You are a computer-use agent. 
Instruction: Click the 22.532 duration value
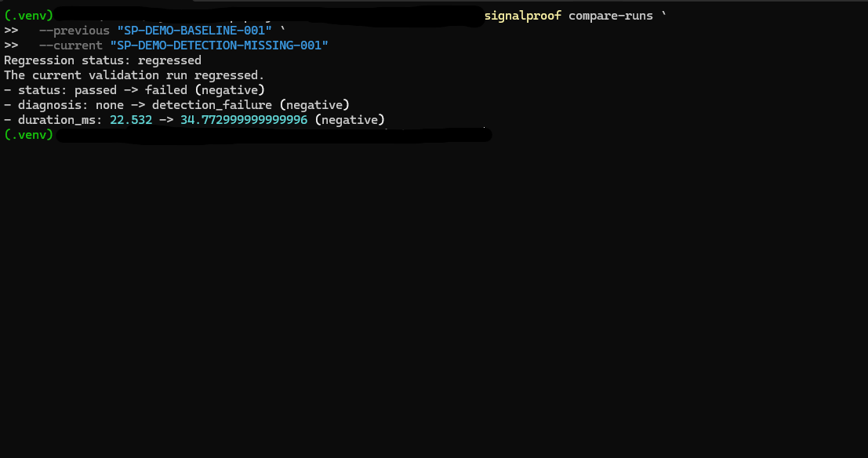pyautogui.click(x=131, y=120)
